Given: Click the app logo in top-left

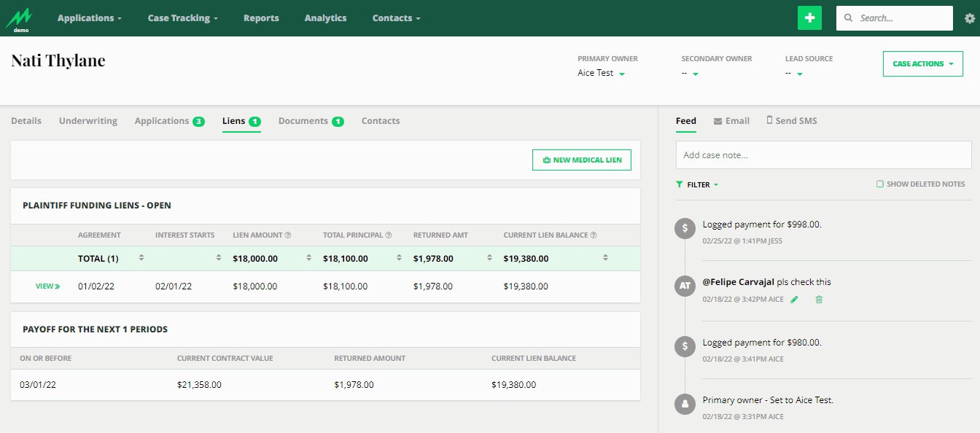Looking at the screenshot, I should 20,18.
